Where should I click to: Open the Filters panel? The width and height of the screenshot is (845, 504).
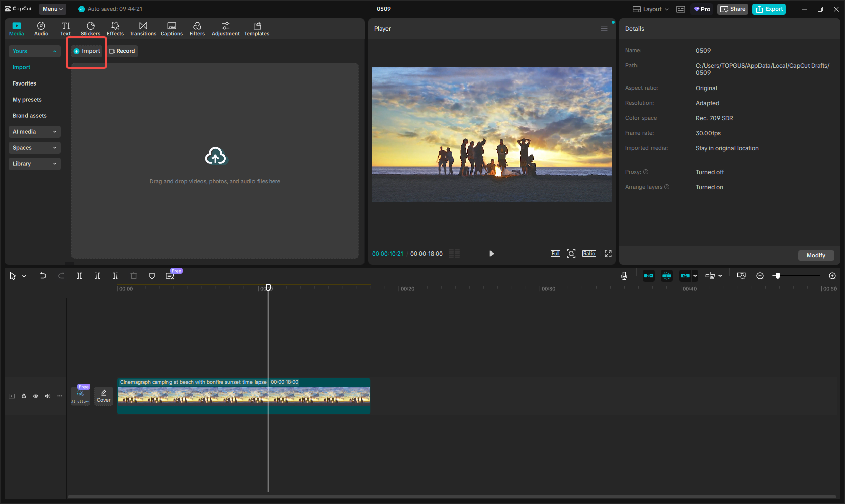click(197, 28)
